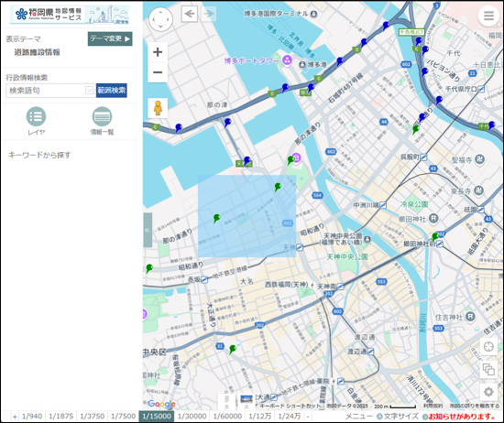Select the 1/1875 scale tab
Screen dimensions: 504x423
tap(61, 417)
